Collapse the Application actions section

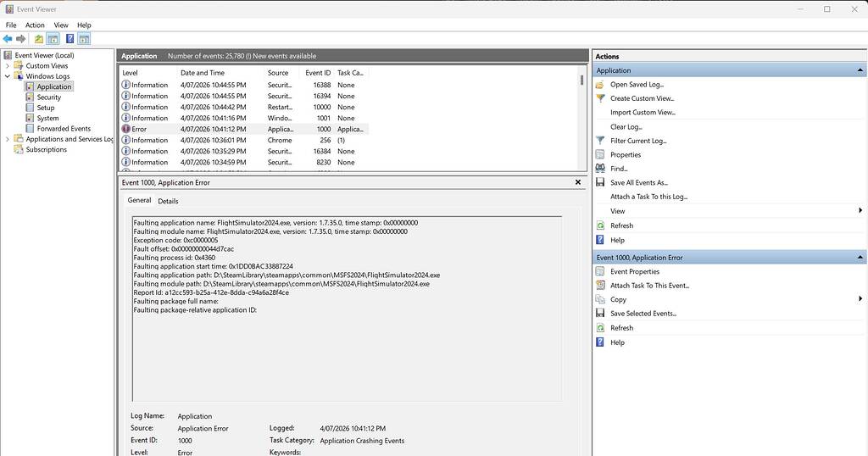(x=860, y=70)
